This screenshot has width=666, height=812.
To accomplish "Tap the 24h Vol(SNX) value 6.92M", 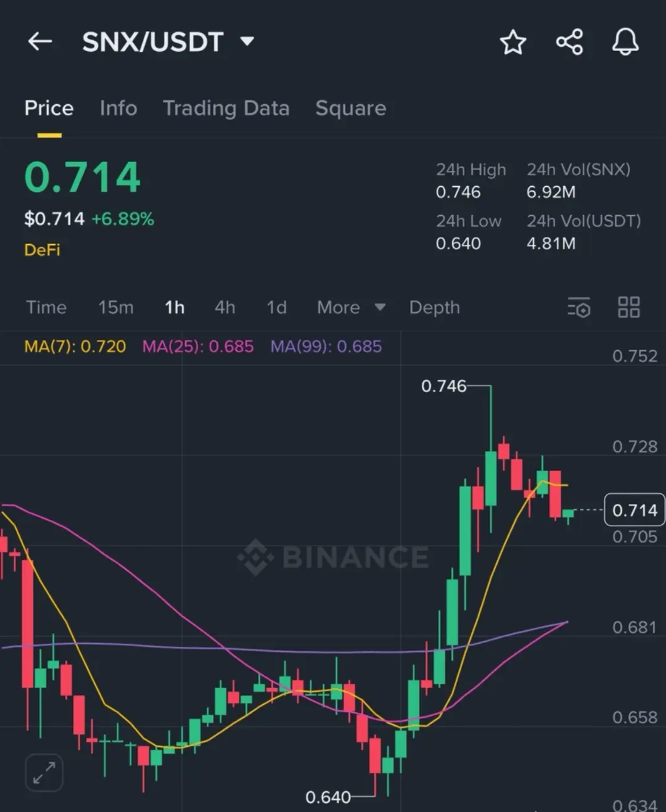I will (x=551, y=192).
